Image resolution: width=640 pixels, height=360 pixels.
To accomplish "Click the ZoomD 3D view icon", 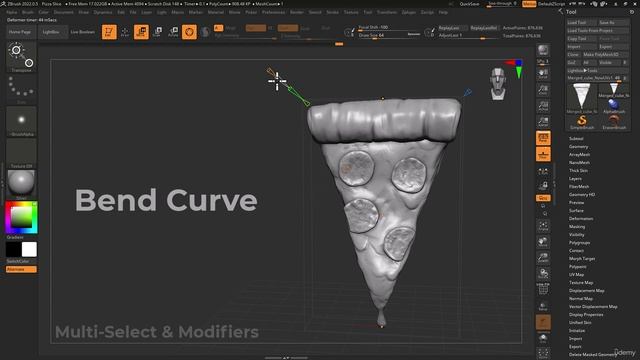I will pos(543,258).
